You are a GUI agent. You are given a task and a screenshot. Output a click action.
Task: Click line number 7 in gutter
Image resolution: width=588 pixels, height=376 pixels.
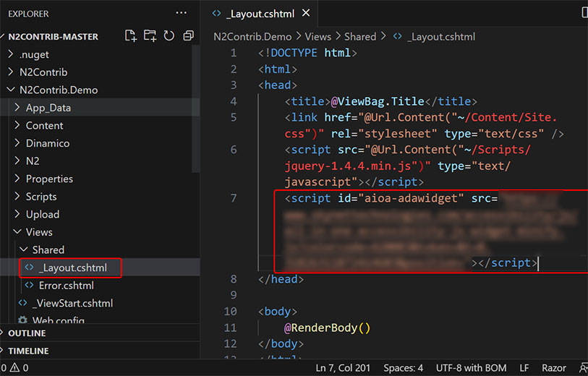[234, 198]
